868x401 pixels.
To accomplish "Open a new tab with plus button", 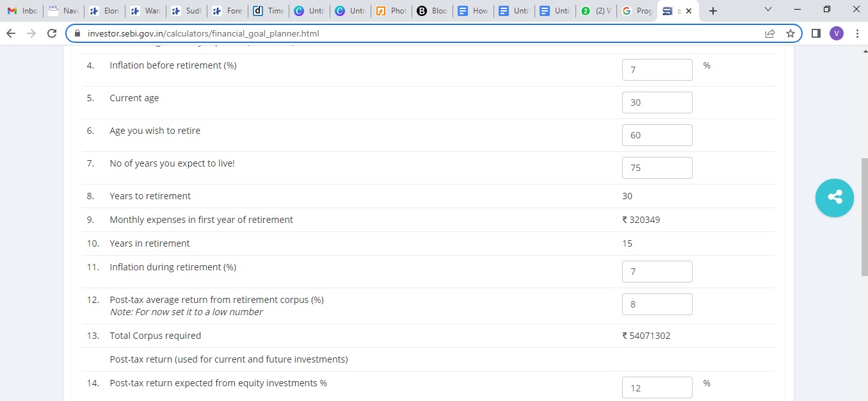I will 713,11.
